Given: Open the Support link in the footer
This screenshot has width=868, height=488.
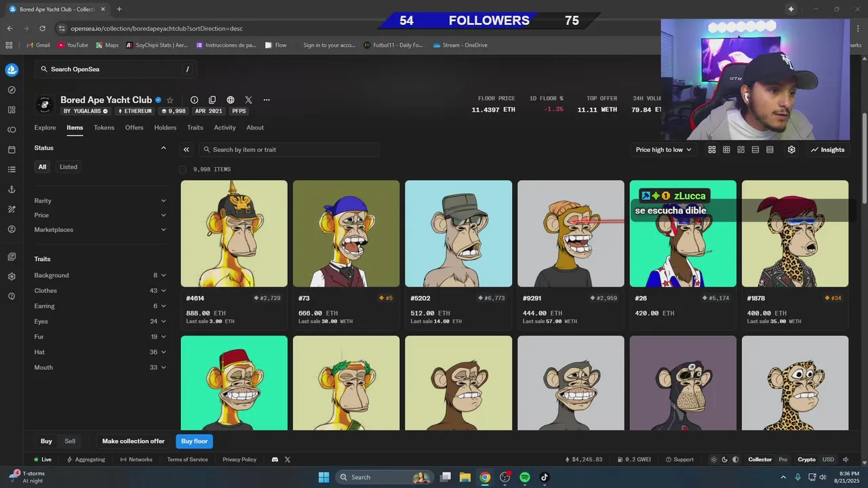Looking at the screenshot, I should 679,460.
